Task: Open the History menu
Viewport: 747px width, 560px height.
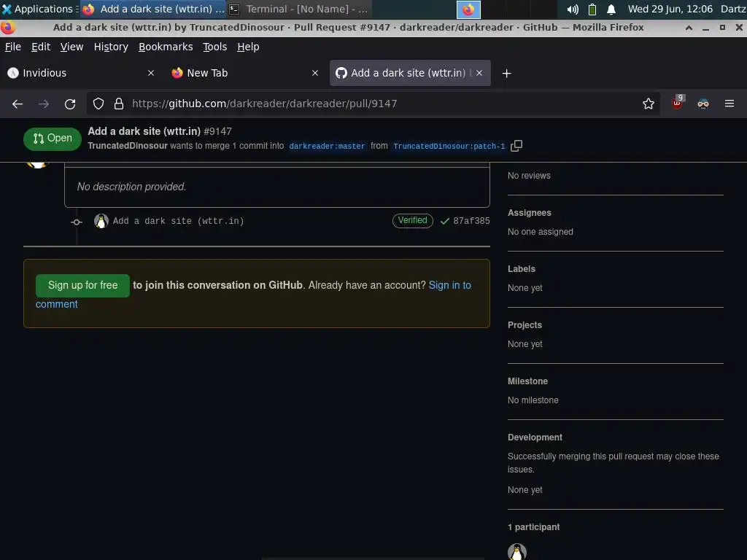Action: [x=111, y=47]
